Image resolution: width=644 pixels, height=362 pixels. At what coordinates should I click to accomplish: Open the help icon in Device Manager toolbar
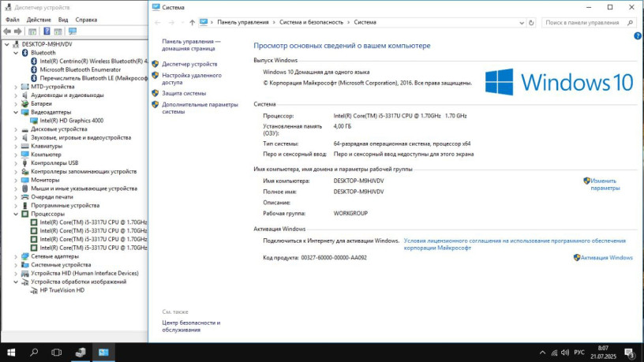pyautogui.click(x=47, y=32)
